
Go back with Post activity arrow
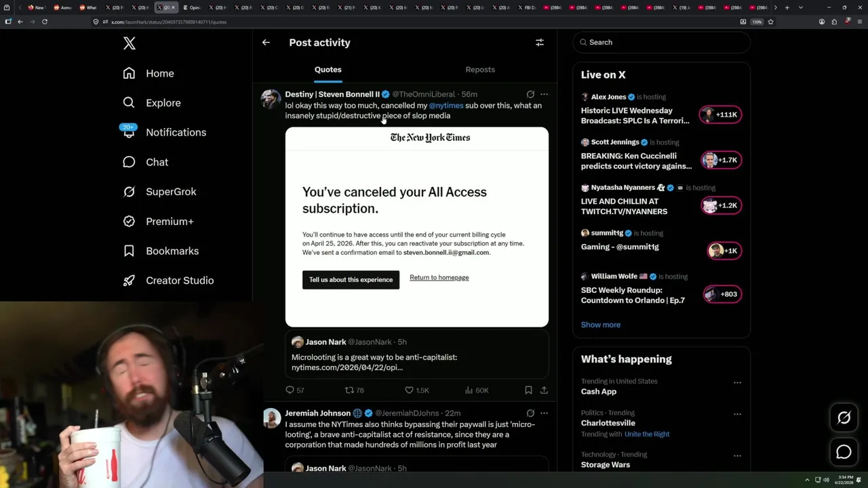(266, 42)
